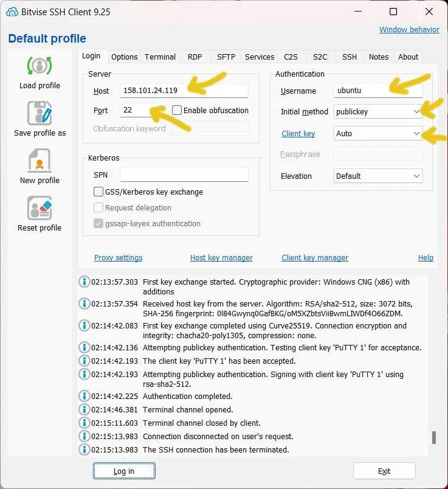Select the SFTP tab
Image resolution: width=448 pixels, height=489 pixels.
226,57
